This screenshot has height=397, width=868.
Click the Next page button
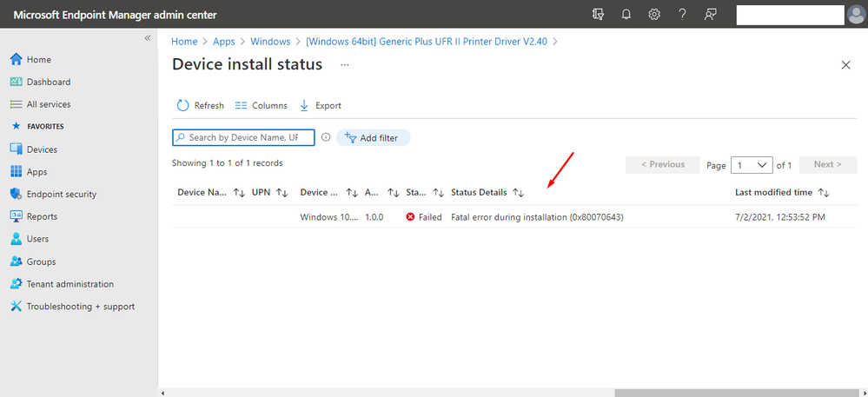(x=827, y=164)
